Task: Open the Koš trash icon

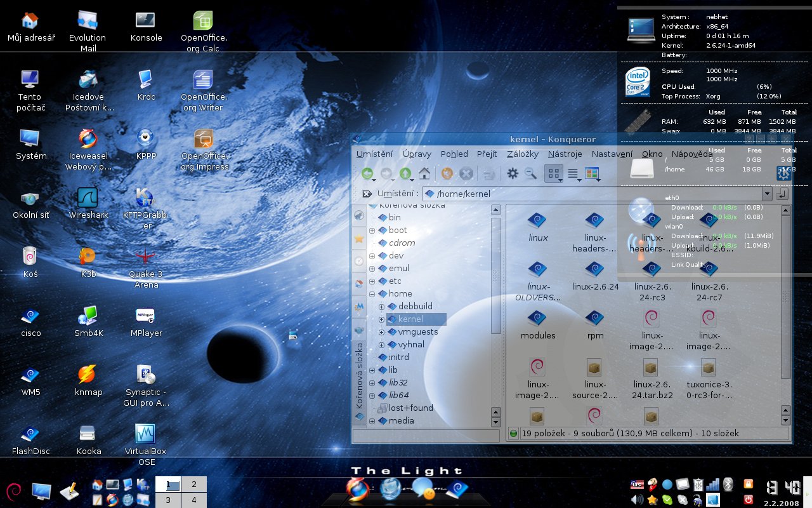Action: click(30, 262)
